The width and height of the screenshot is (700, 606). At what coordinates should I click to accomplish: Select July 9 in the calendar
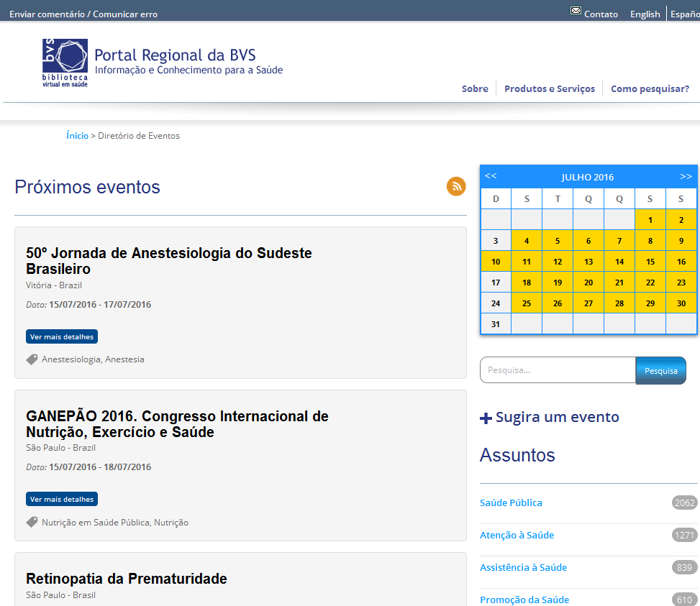[681, 241]
